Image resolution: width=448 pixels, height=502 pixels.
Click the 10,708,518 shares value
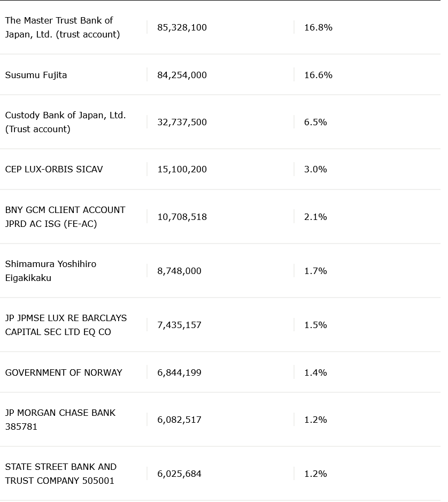click(182, 217)
